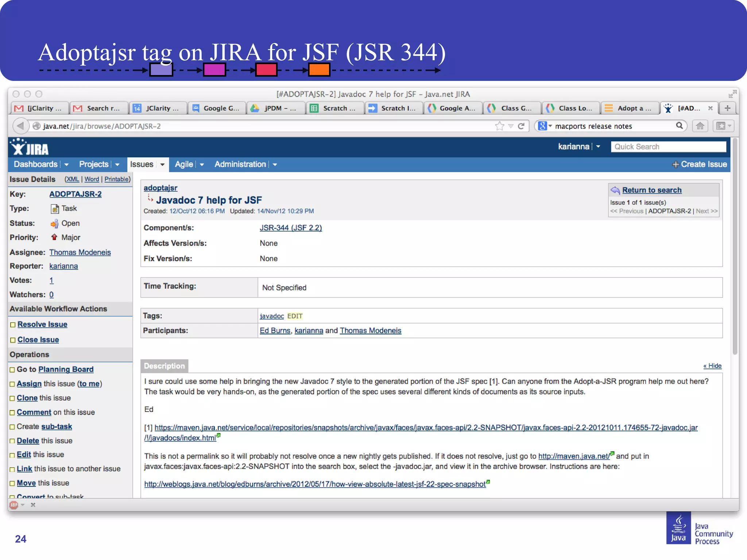Click the Adblock Plus icon in status bar
Viewport: 747px width, 560px height.
tap(14, 505)
